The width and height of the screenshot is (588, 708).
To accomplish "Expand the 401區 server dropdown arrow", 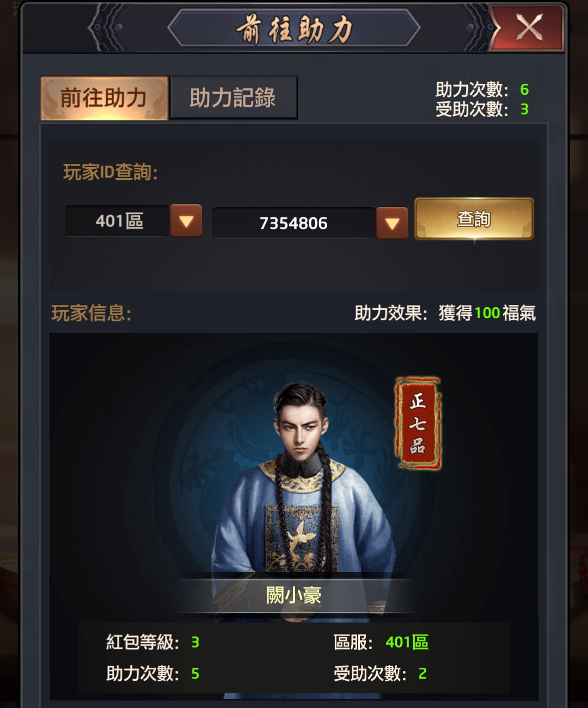I will [x=186, y=221].
